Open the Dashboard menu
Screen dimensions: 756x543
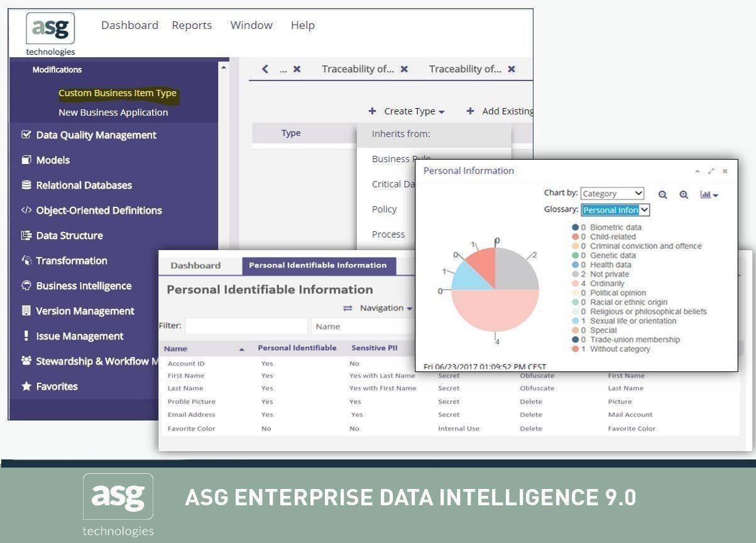click(129, 25)
